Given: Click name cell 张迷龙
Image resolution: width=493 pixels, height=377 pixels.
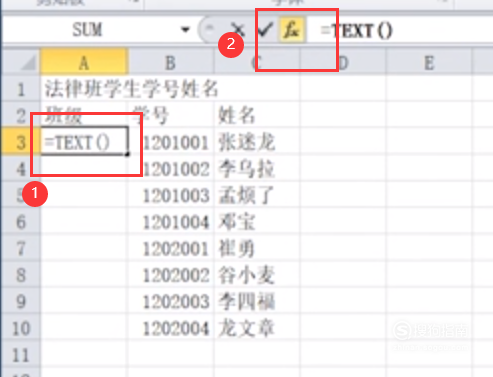Looking at the screenshot, I should [257, 142].
